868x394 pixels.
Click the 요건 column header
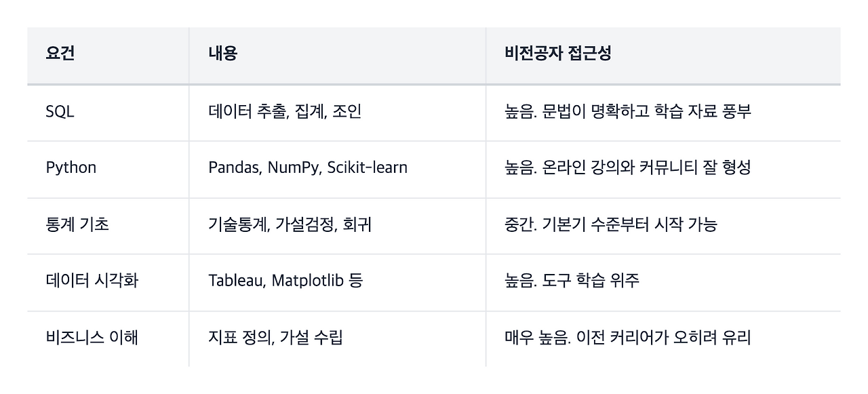(x=108, y=56)
